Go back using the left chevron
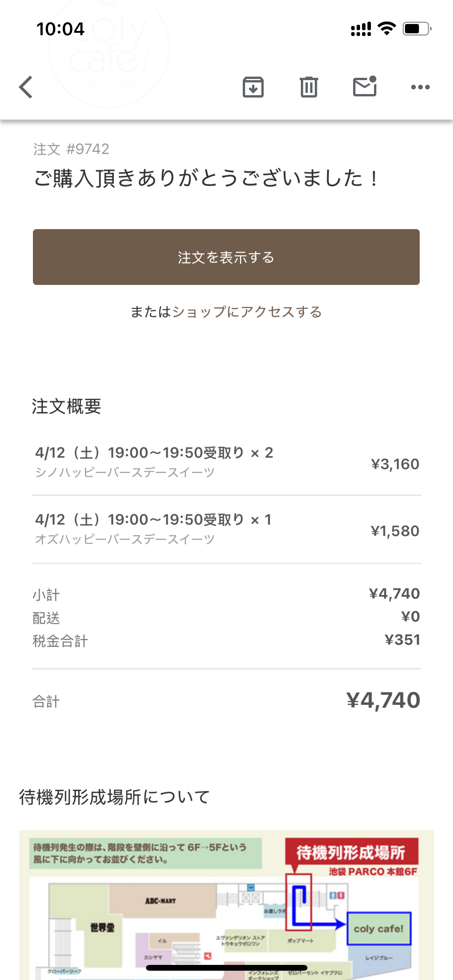This screenshot has height=980, width=453. [x=26, y=87]
